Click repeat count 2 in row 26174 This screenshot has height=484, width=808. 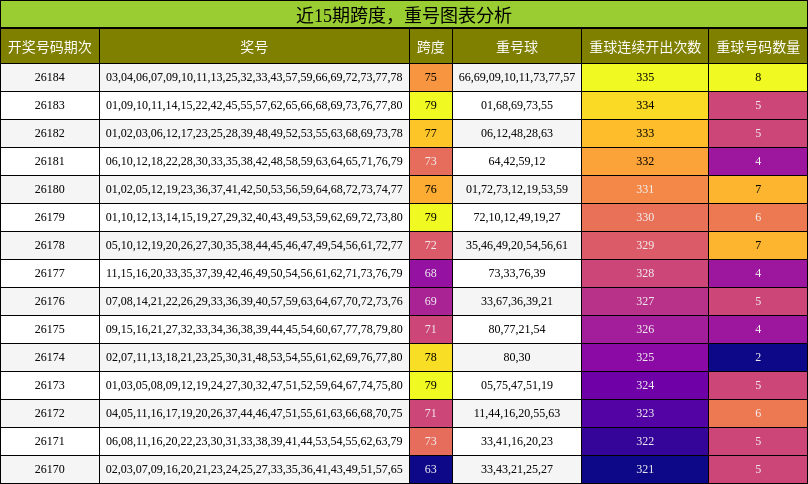(758, 357)
